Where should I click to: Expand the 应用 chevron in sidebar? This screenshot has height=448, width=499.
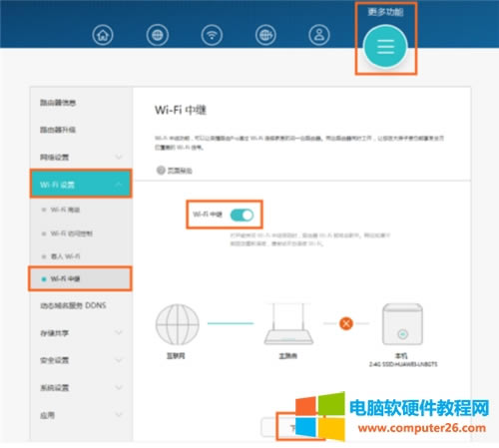pyautogui.click(x=119, y=415)
